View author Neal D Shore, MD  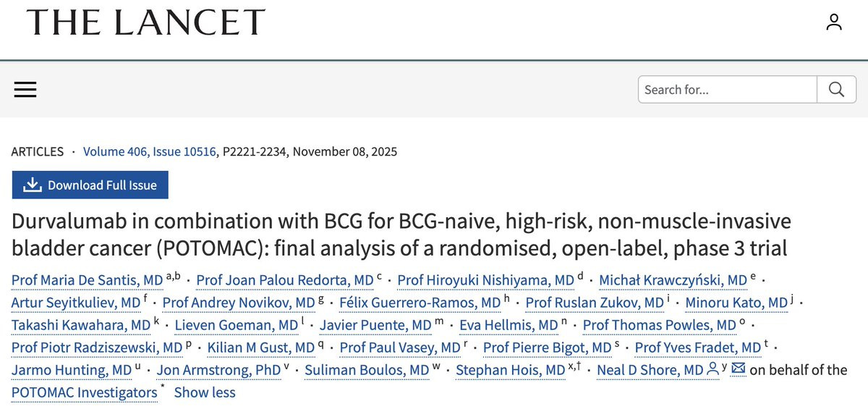pyautogui.click(x=650, y=370)
